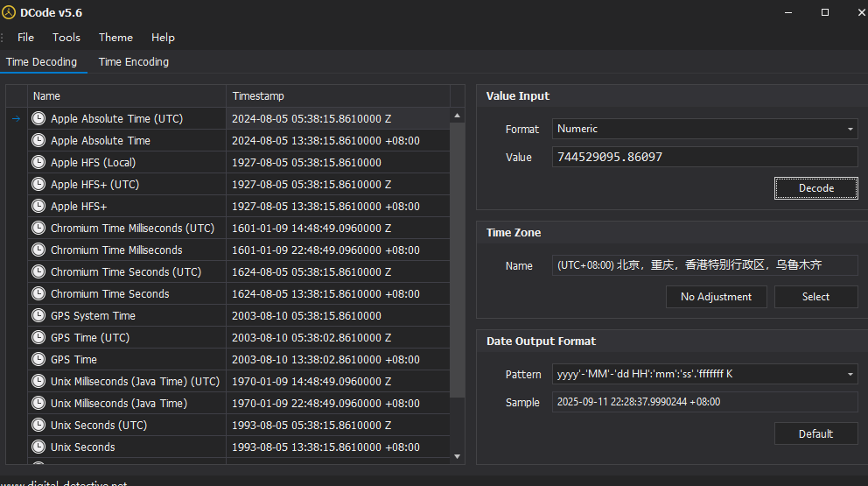The width and height of the screenshot is (868, 486).
Task: Click clock icon beside Apple Absolute Time (UTC)
Action: 38,118
